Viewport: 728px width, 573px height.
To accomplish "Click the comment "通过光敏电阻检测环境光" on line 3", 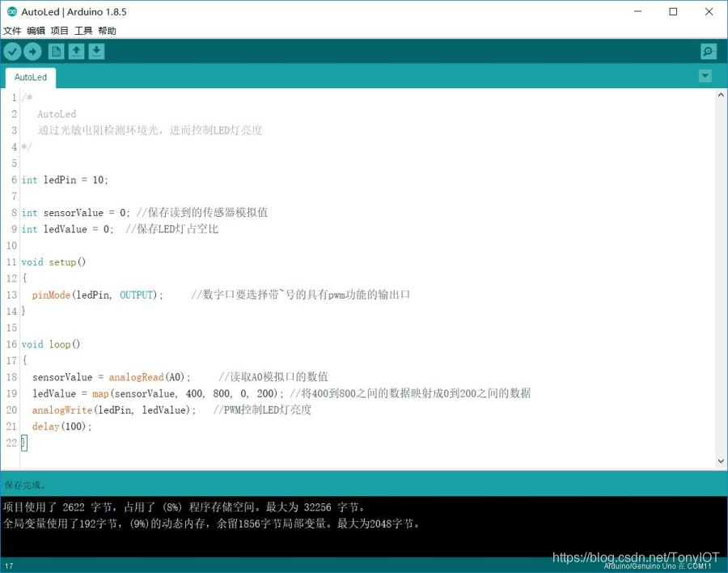I will tap(98, 130).
